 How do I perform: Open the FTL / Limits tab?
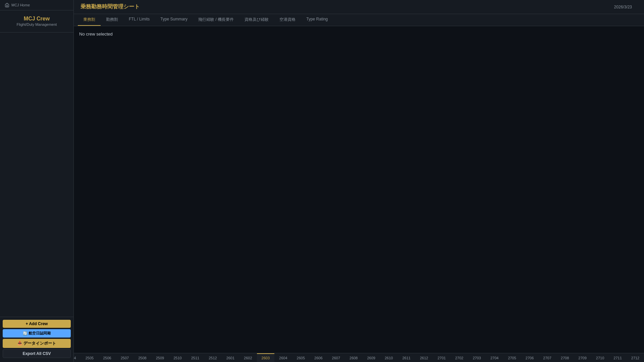click(139, 19)
